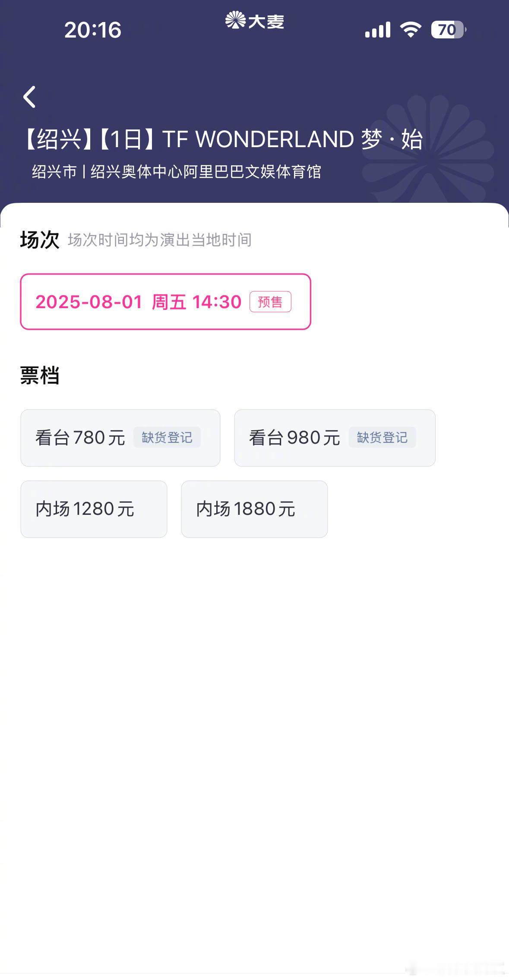The image size is (509, 980).
Task: Choose the 内场1880元 ticket tier
Action: (x=254, y=509)
